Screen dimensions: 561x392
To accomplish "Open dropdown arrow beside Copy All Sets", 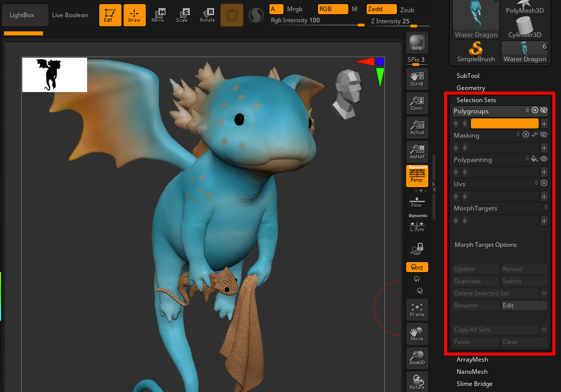I will pyautogui.click(x=544, y=330).
